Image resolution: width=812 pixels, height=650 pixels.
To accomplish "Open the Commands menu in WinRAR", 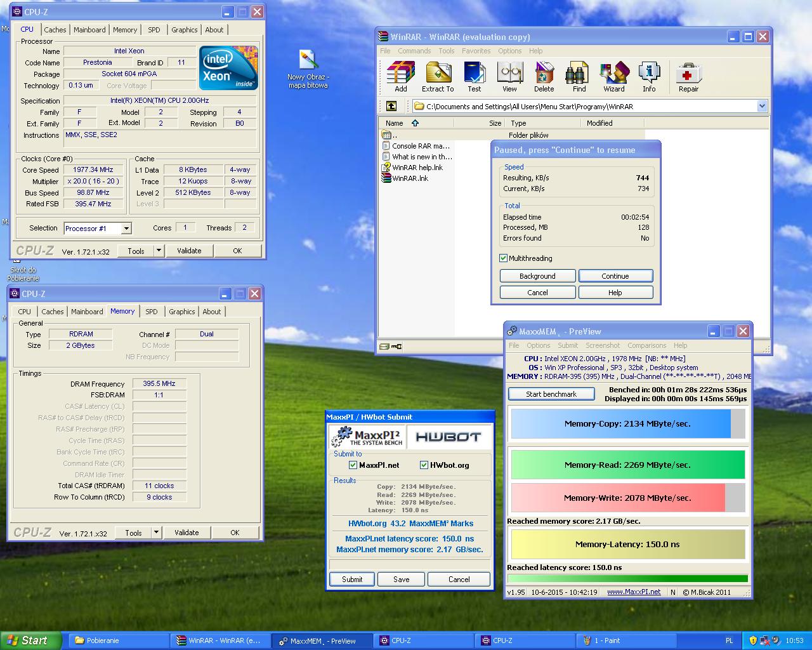I will [x=414, y=51].
